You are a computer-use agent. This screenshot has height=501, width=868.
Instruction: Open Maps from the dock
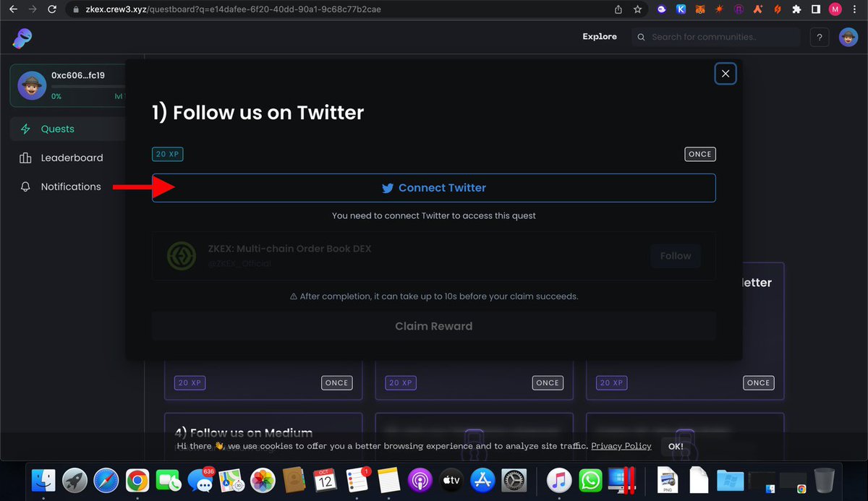231,480
